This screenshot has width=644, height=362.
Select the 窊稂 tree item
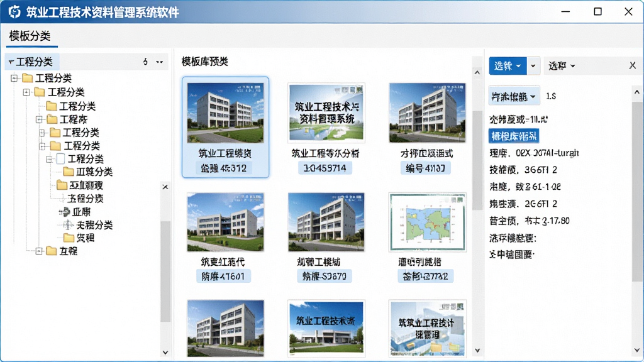pyautogui.click(x=86, y=238)
